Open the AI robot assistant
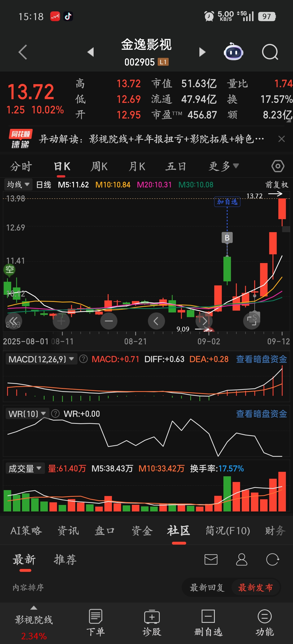The image size is (293, 644). tap(233, 52)
